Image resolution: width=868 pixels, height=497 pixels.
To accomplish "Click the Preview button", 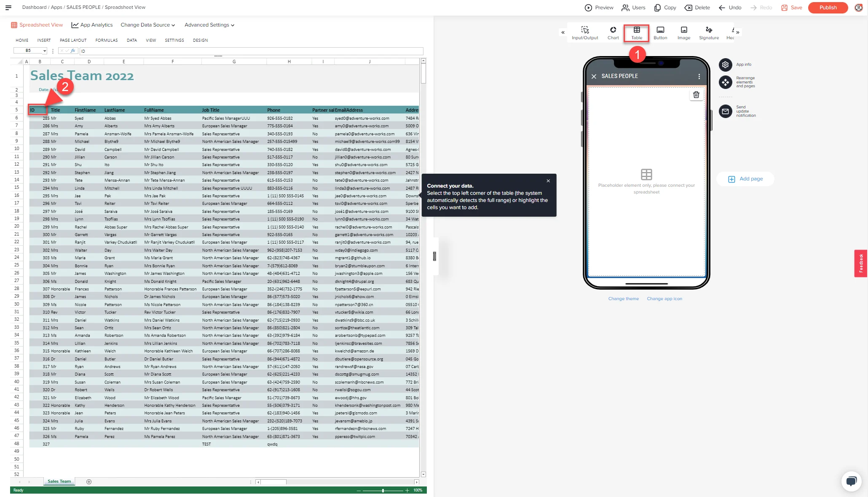I will point(599,8).
